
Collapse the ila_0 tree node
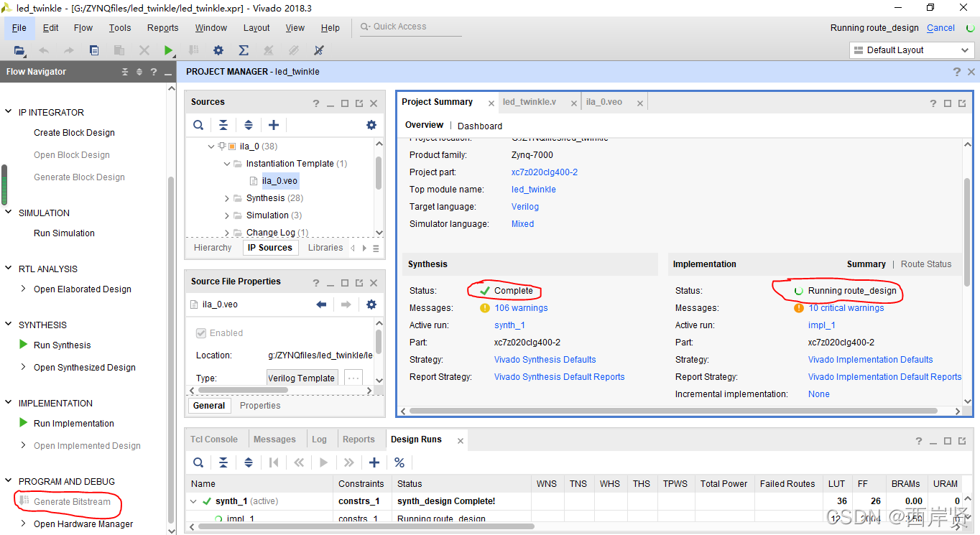click(x=211, y=146)
